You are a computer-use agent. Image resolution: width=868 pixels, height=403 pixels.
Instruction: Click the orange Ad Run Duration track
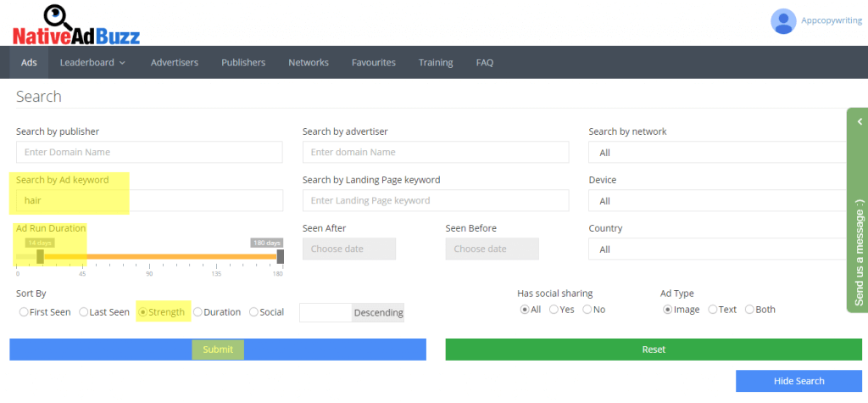(160, 257)
